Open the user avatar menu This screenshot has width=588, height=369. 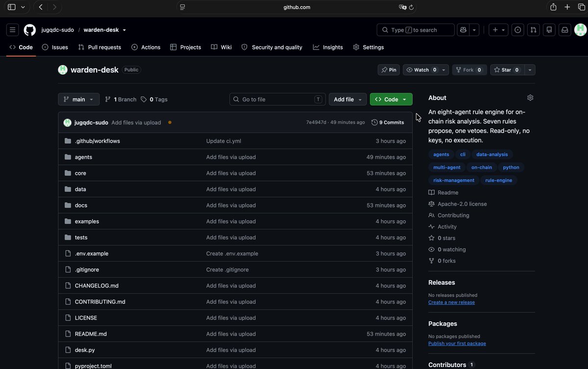[x=581, y=30]
